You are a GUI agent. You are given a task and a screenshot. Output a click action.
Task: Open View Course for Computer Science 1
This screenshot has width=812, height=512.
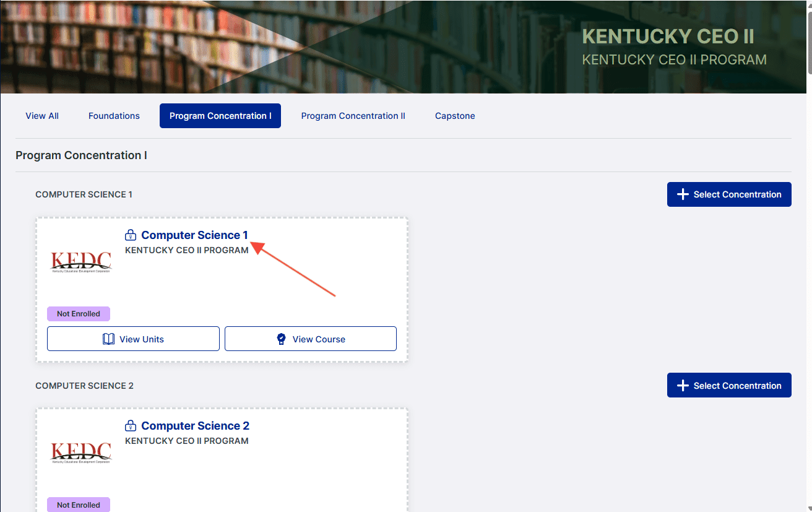pyautogui.click(x=311, y=339)
